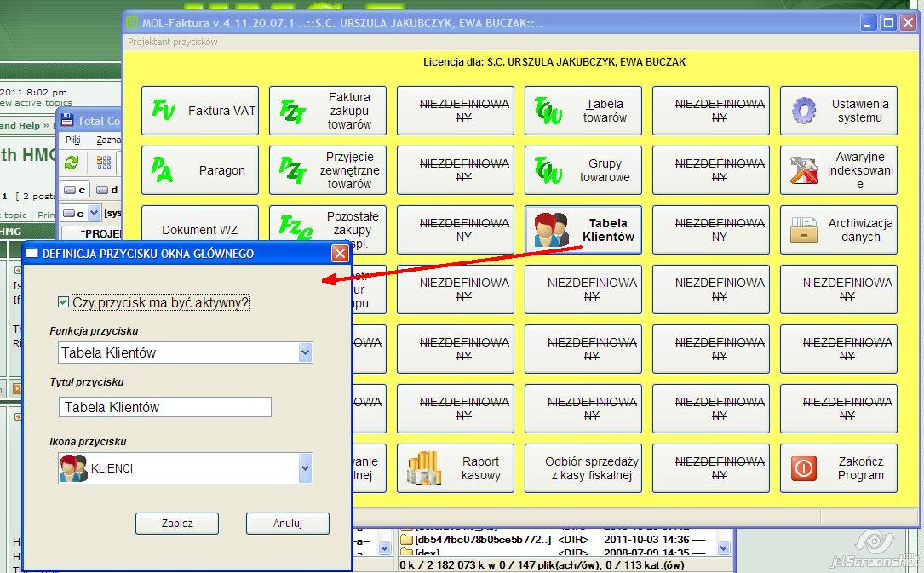Click the Anuluj button
The width and height of the screenshot is (924, 573).
pyautogui.click(x=288, y=523)
